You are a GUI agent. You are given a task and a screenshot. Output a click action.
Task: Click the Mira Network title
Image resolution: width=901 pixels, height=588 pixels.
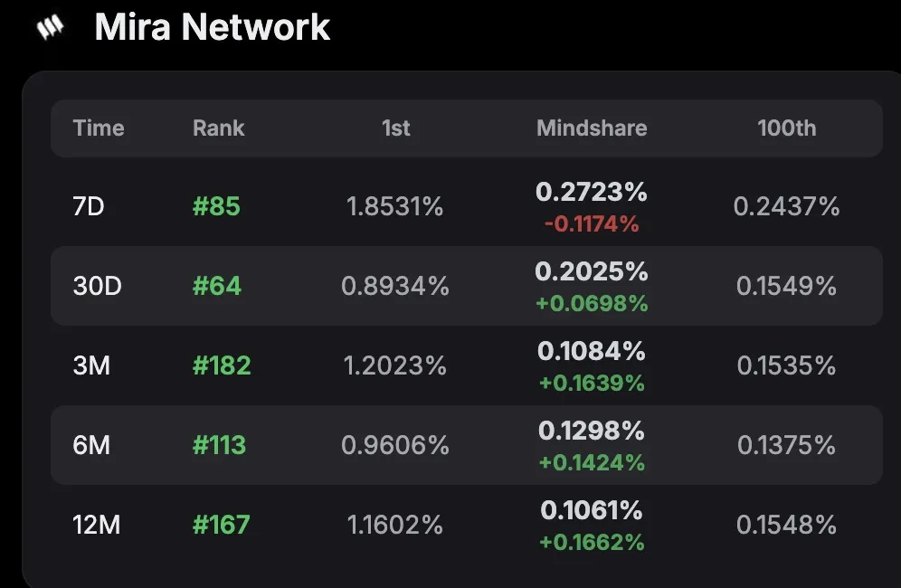[213, 27]
